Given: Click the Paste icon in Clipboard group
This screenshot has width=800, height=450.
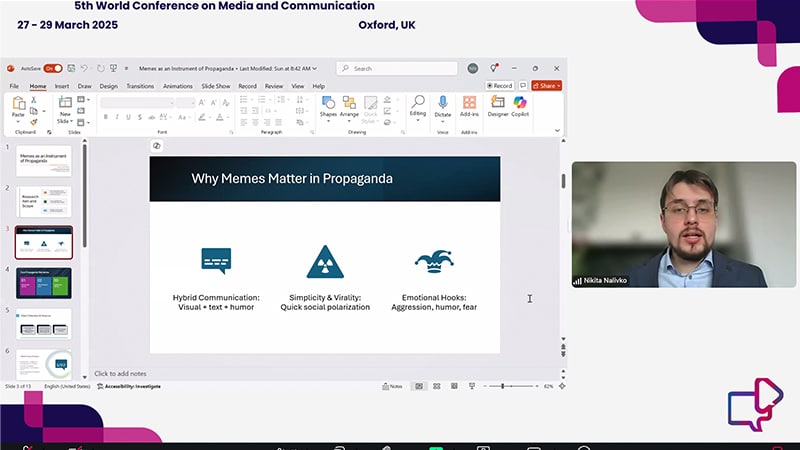Looking at the screenshot, I should click(x=18, y=104).
